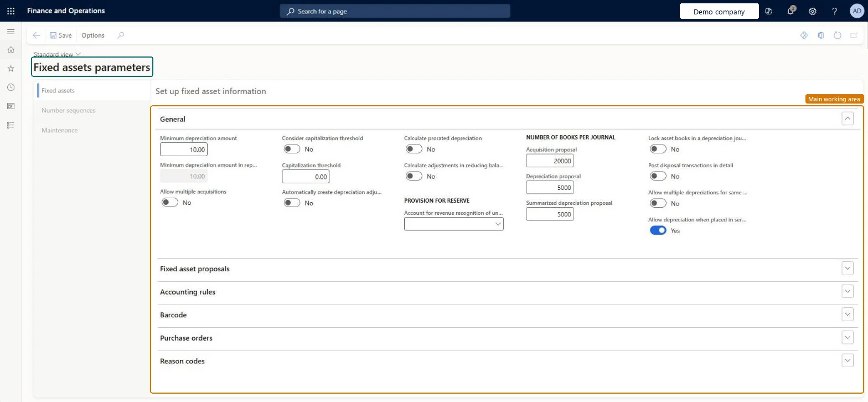
Task: Click the Search for a page box
Action: tap(395, 11)
